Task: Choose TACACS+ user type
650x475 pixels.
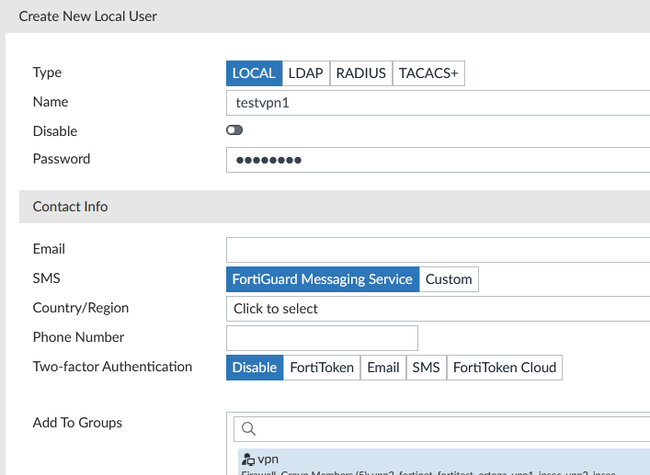Action: [x=429, y=73]
